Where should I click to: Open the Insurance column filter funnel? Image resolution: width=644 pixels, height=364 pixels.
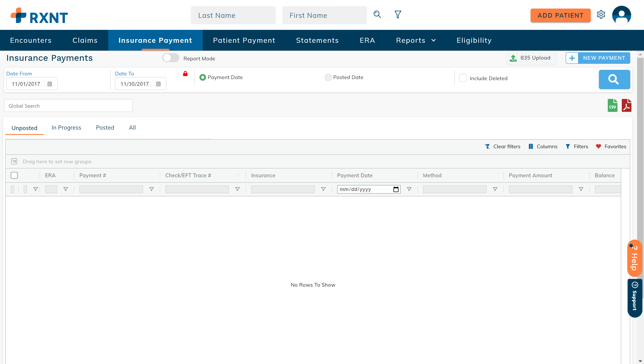click(x=323, y=189)
